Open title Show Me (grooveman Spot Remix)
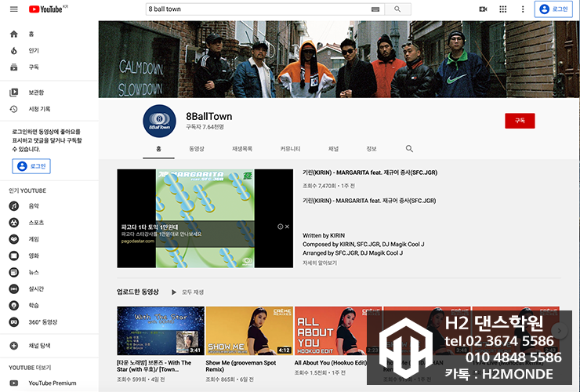 (241, 366)
